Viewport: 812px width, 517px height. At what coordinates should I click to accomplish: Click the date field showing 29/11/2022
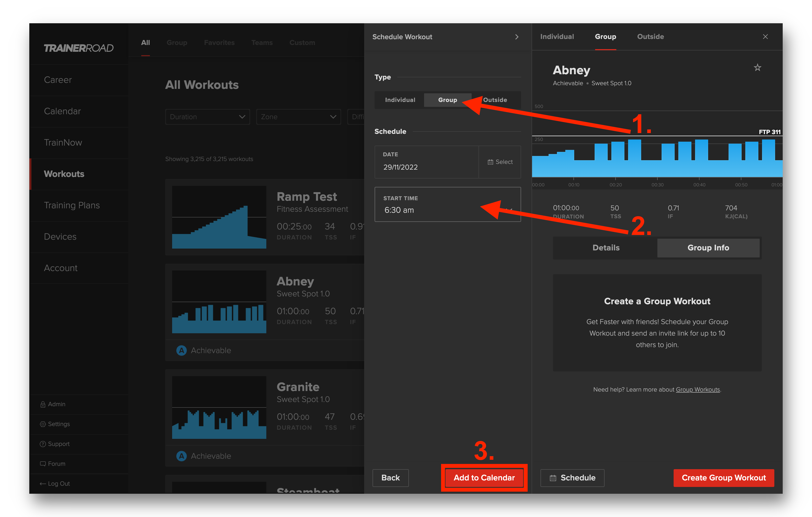[x=427, y=162]
